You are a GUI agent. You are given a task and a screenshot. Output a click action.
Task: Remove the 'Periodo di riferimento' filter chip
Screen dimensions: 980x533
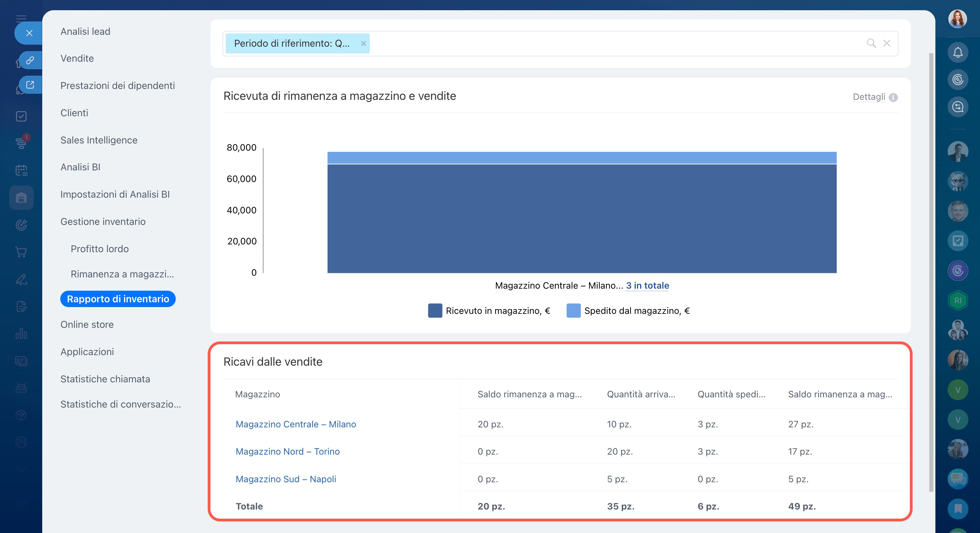click(x=363, y=43)
